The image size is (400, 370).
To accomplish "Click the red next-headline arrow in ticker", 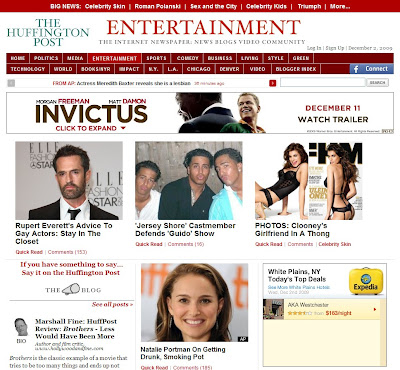I will point(273,83).
